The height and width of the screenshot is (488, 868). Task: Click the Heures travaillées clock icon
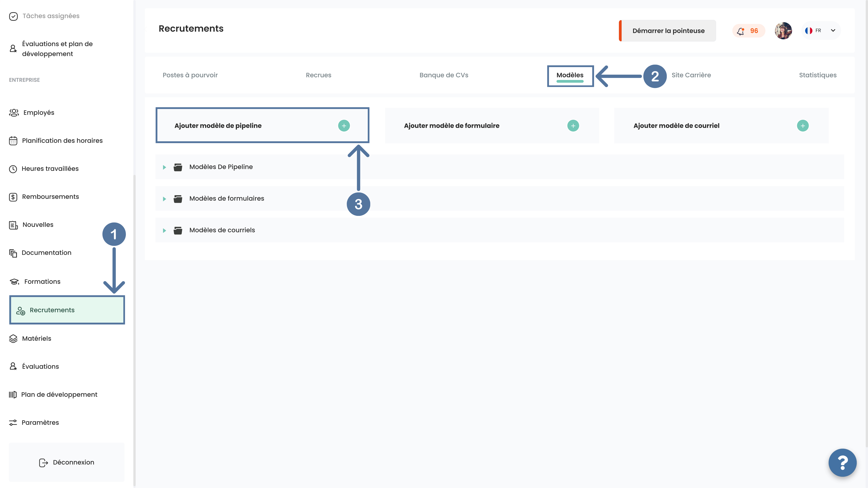(x=13, y=169)
